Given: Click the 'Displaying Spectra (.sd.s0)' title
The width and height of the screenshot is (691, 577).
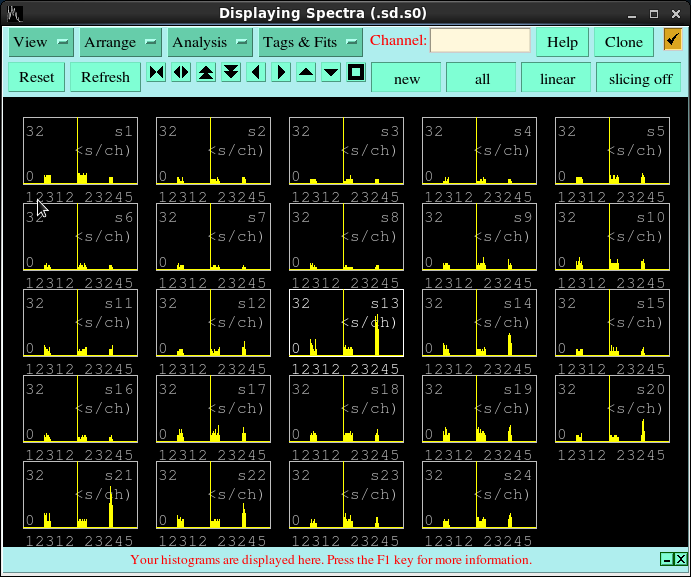Looking at the screenshot, I should 323,13.
